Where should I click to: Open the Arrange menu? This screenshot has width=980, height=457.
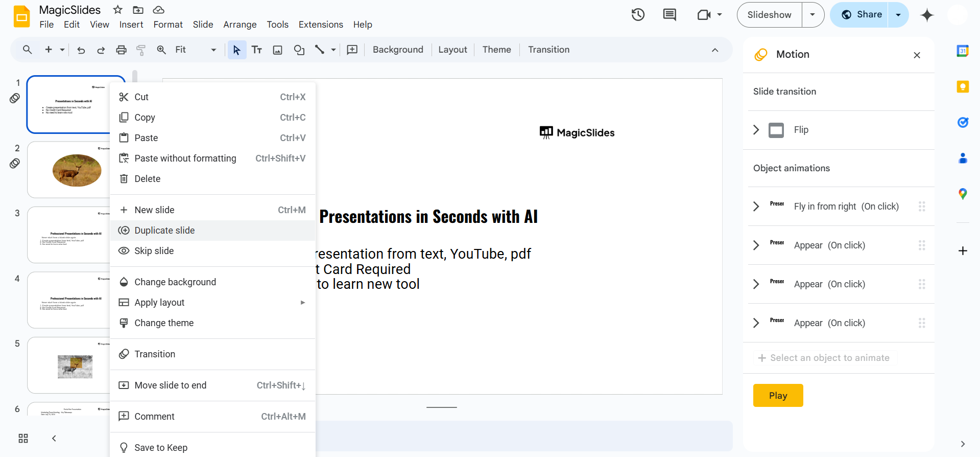(x=240, y=25)
